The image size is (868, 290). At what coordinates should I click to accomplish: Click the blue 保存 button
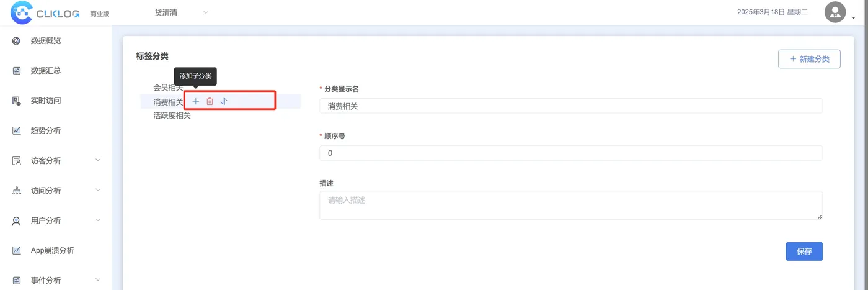click(804, 251)
